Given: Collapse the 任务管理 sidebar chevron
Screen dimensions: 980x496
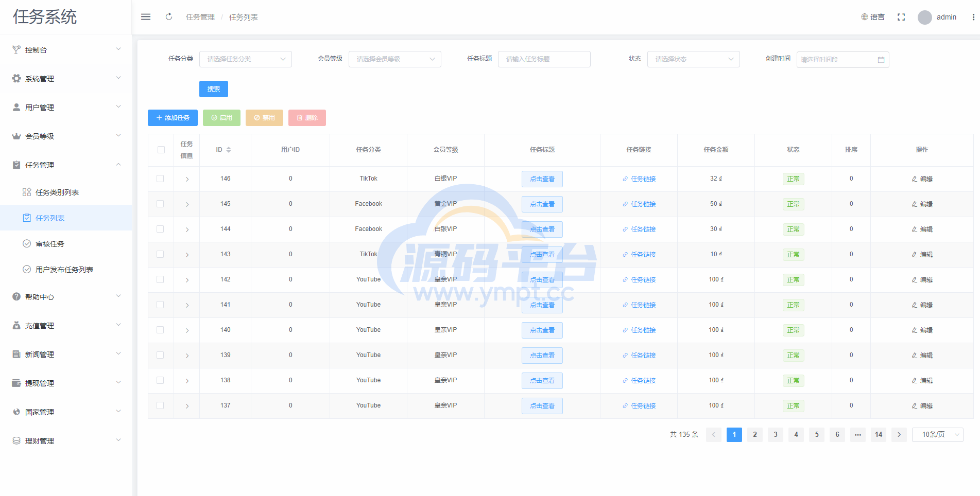Looking at the screenshot, I should pyautogui.click(x=118, y=165).
